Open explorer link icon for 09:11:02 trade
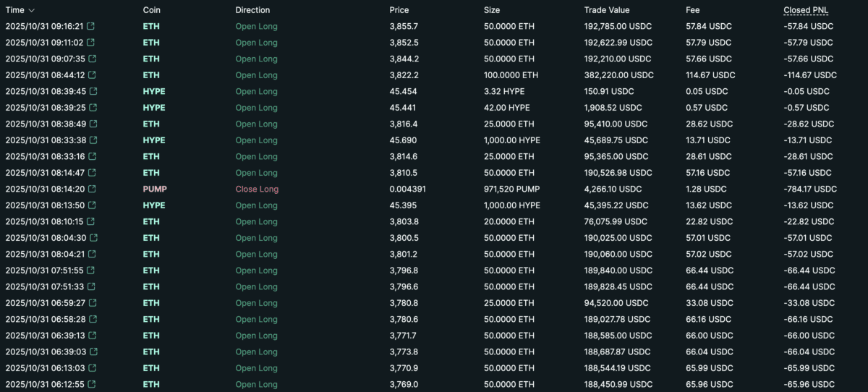This screenshot has width=868, height=392. (x=90, y=43)
